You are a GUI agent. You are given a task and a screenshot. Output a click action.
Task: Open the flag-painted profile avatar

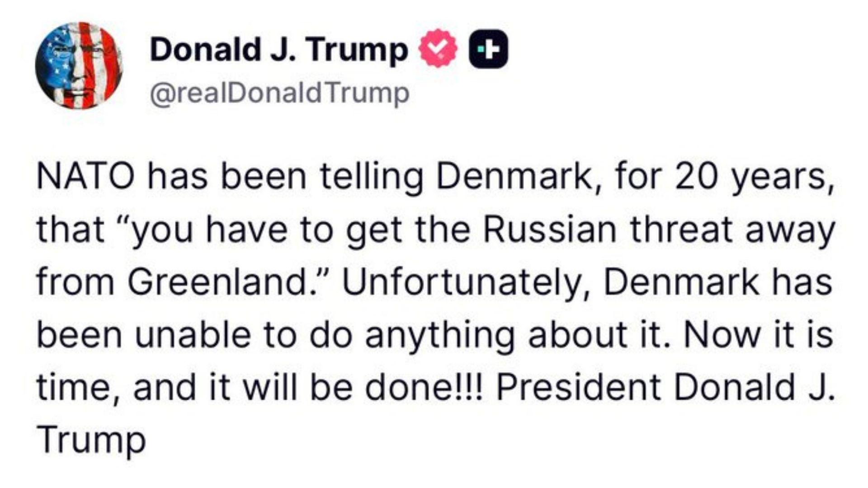(79, 66)
